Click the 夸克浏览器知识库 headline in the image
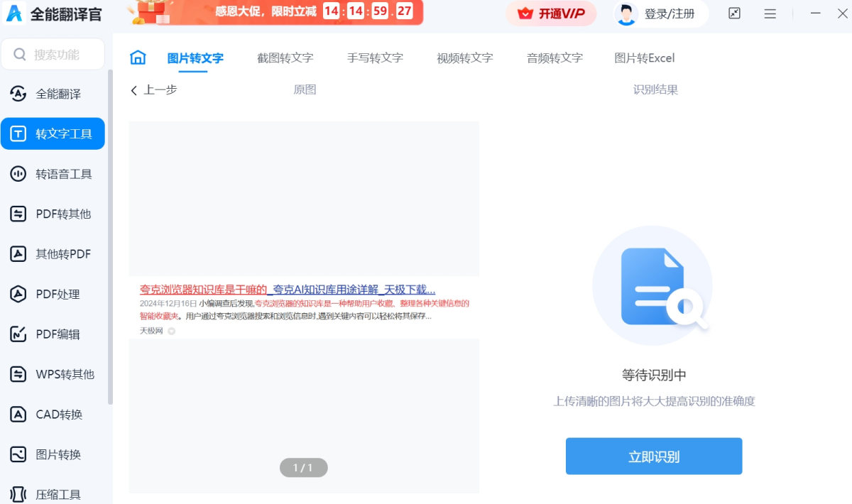Image resolution: width=852 pixels, height=504 pixels. (x=288, y=290)
